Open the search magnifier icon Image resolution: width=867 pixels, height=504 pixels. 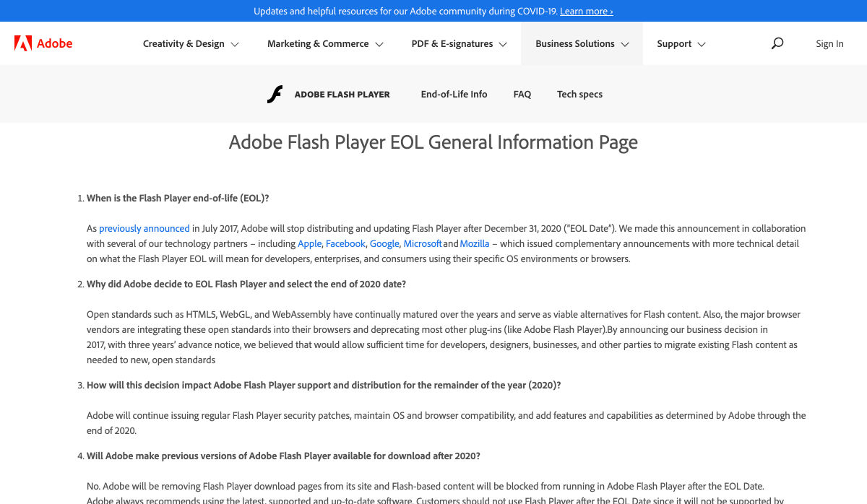point(777,43)
